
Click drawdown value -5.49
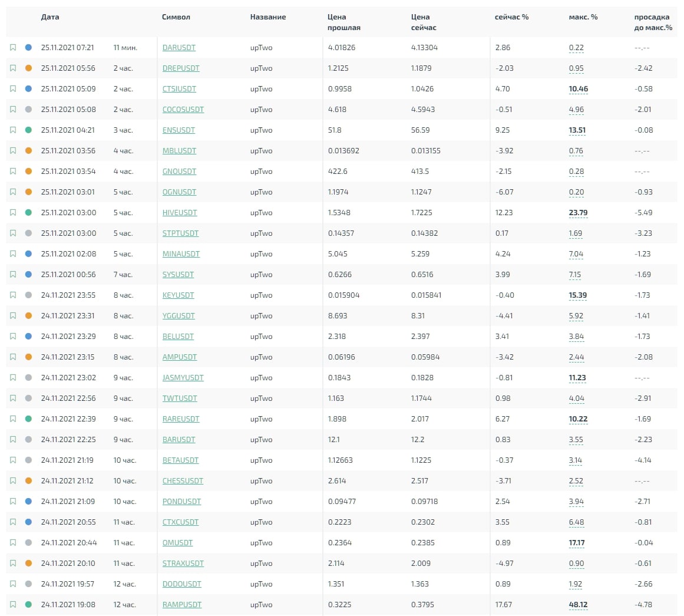643,213
